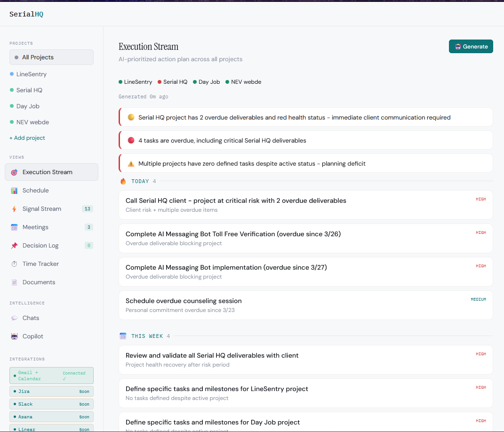Expand the Jira integration entry
This screenshot has width=504, height=432.
coord(51,391)
